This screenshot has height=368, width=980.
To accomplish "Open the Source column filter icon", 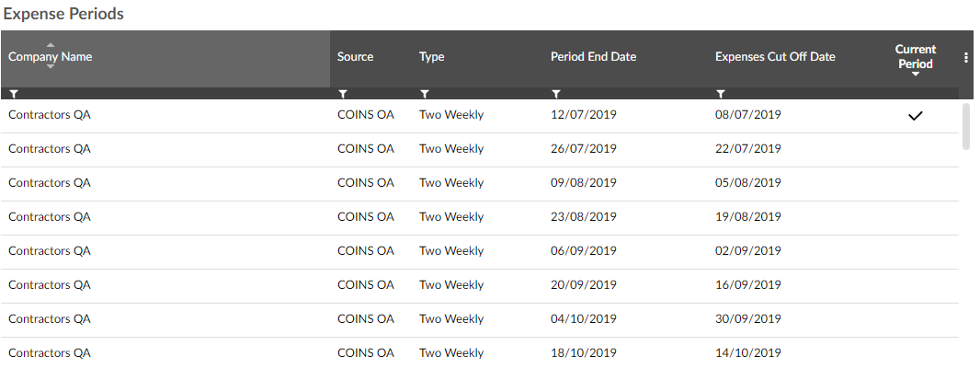I will 343,94.
